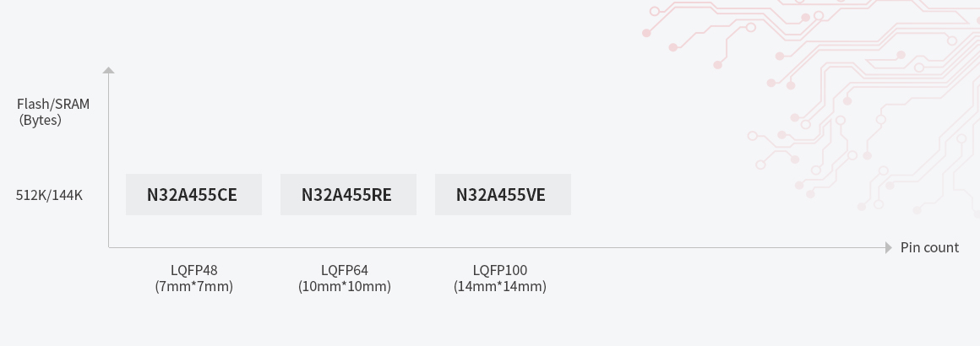Click the Pin count axis label
Viewport: 980px width, 346px height.
coord(929,247)
